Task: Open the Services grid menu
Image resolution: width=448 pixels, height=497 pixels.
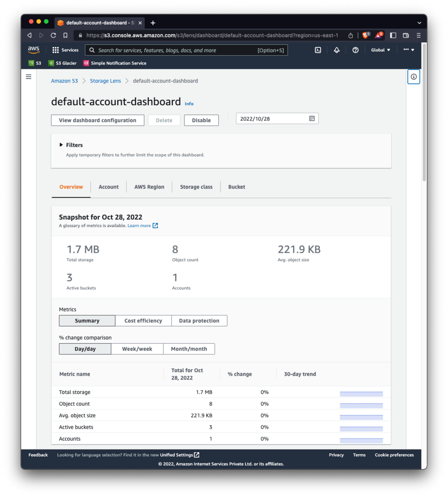Action: (x=65, y=50)
